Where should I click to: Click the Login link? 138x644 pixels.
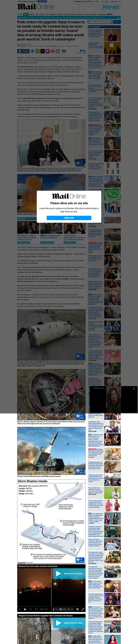pyautogui.click(x=118, y=17)
